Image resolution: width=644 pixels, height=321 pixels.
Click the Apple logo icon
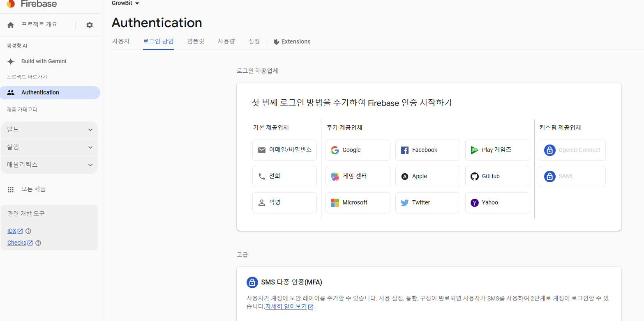point(405,177)
